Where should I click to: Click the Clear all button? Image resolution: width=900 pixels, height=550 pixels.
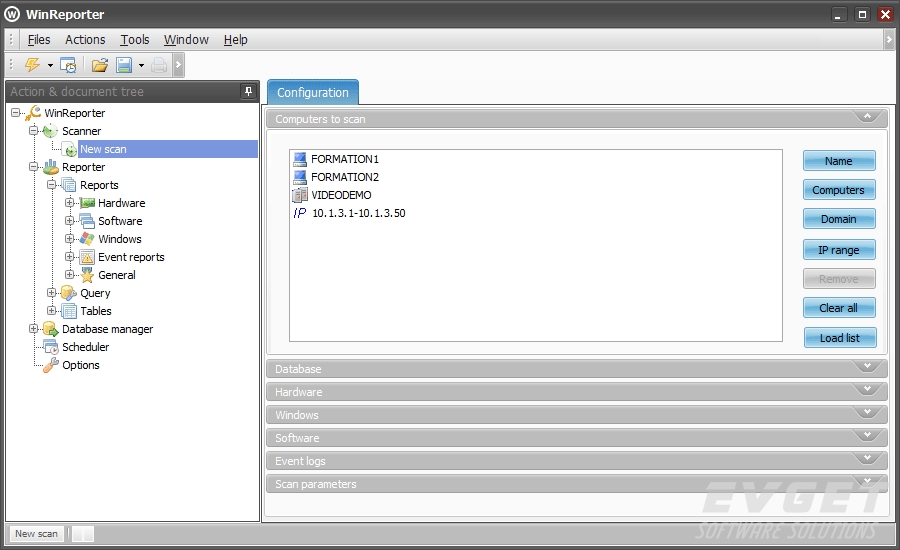click(x=839, y=308)
